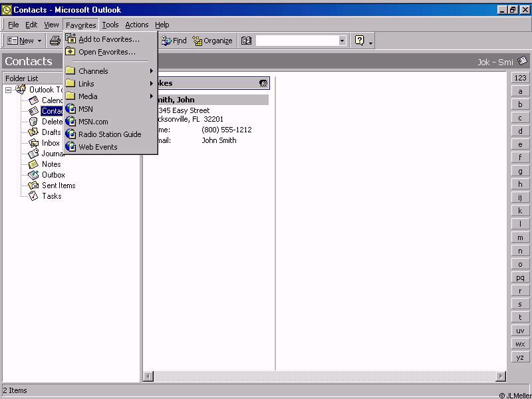Click the Links folder icon
This screenshot has width=532, height=399.
[70, 84]
